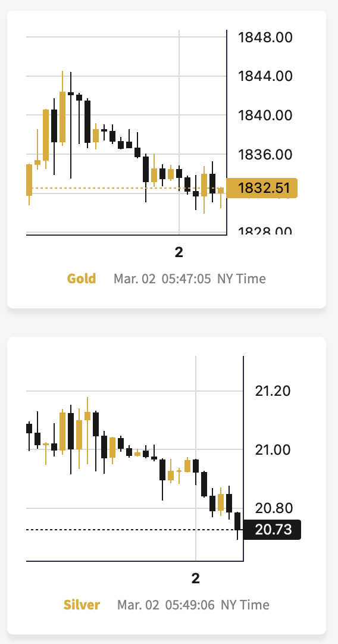
Task: Click the 20.80 silver price axis label
Action: [x=273, y=508]
